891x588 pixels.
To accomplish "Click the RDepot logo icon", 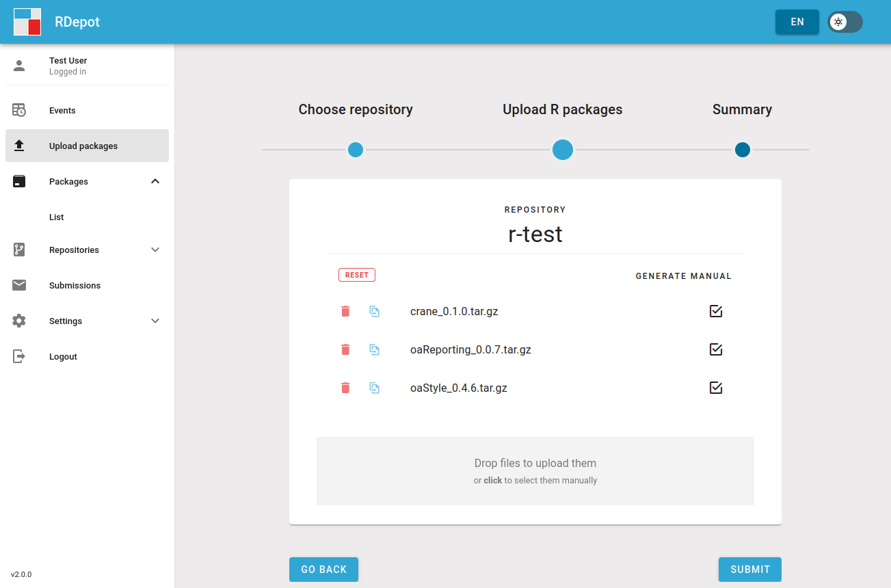I will pyautogui.click(x=27, y=22).
